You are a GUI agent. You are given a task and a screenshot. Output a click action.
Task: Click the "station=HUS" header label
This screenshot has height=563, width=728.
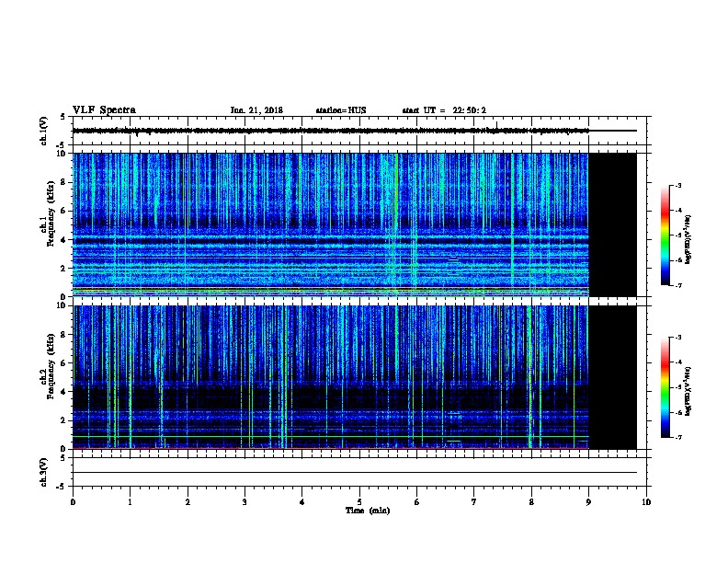341,110
